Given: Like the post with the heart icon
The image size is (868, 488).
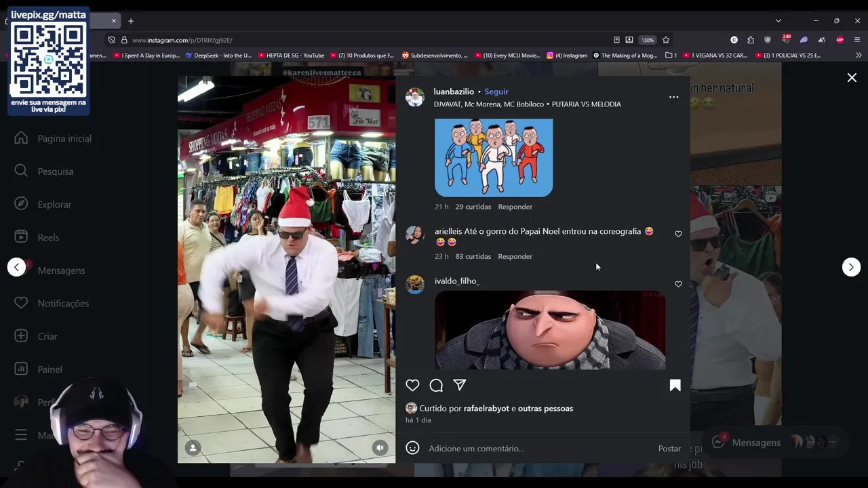Looking at the screenshot, I should (412, 385).
